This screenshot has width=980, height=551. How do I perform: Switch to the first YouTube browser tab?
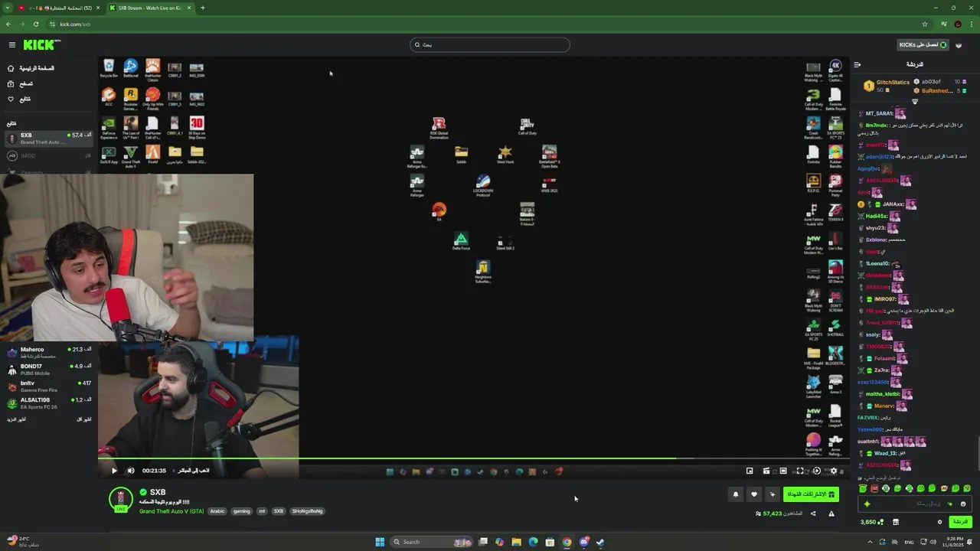59,8
